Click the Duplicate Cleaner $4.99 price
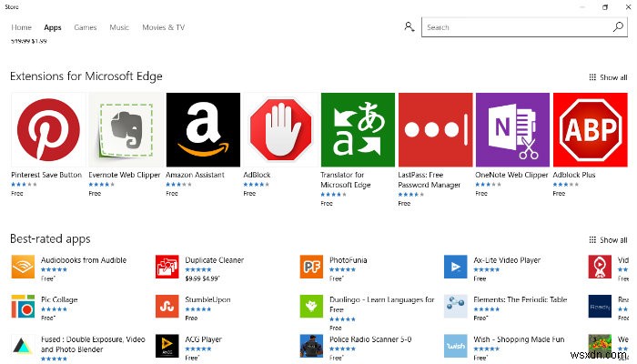 [211, 278]
